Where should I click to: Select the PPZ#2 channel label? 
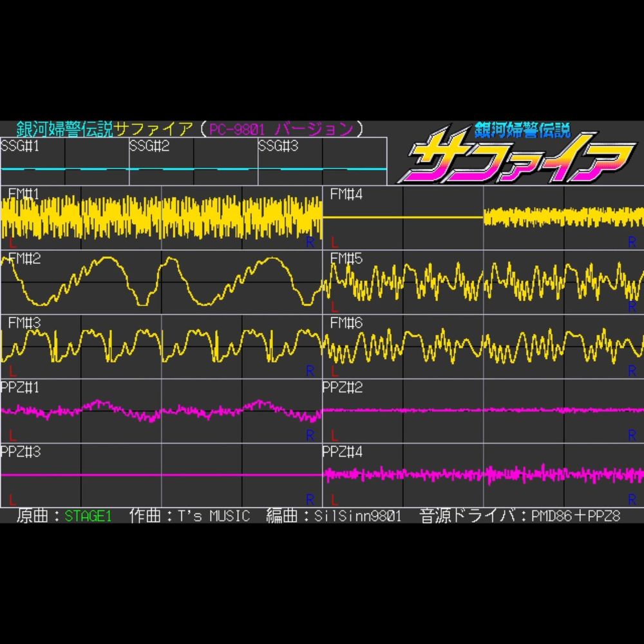343,387
